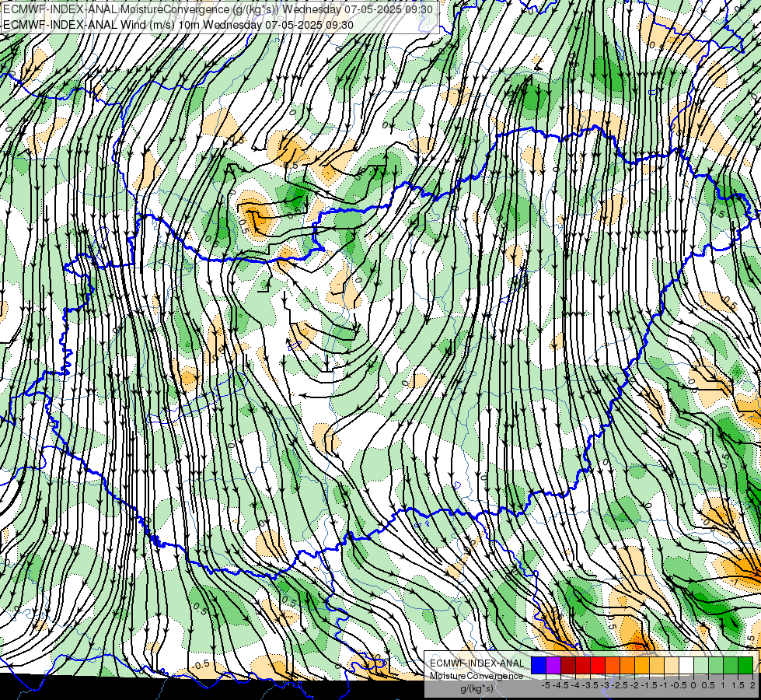
Task: Click the 'g/(kg*s)' unit label in legend
Action: (x=476, y=688)
